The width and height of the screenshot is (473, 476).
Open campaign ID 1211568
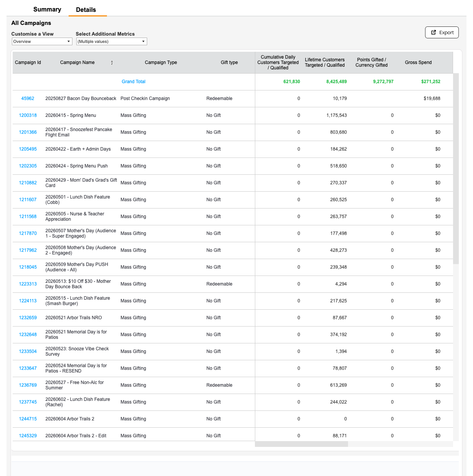[28, 217]
